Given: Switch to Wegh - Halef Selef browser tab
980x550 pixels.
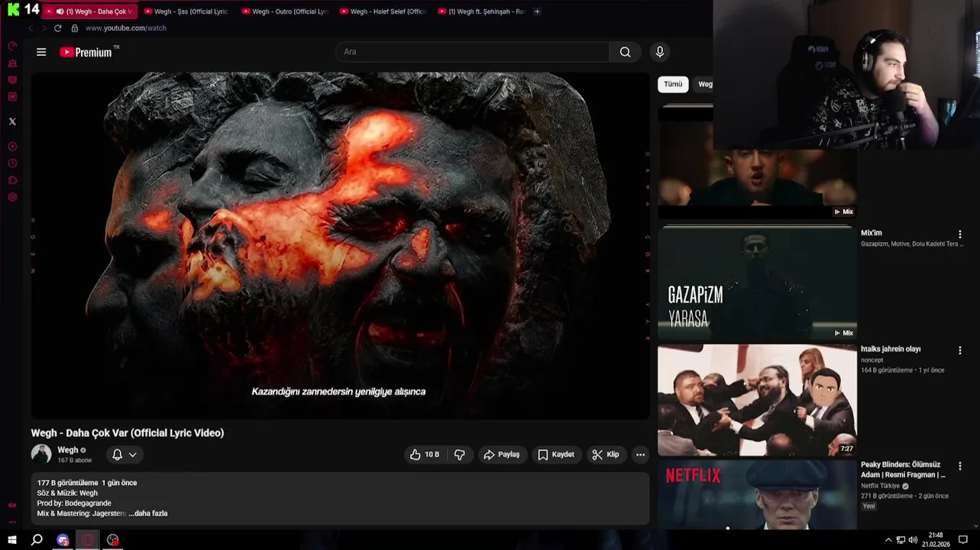Looking at the screenshot, I should (383, 11).
